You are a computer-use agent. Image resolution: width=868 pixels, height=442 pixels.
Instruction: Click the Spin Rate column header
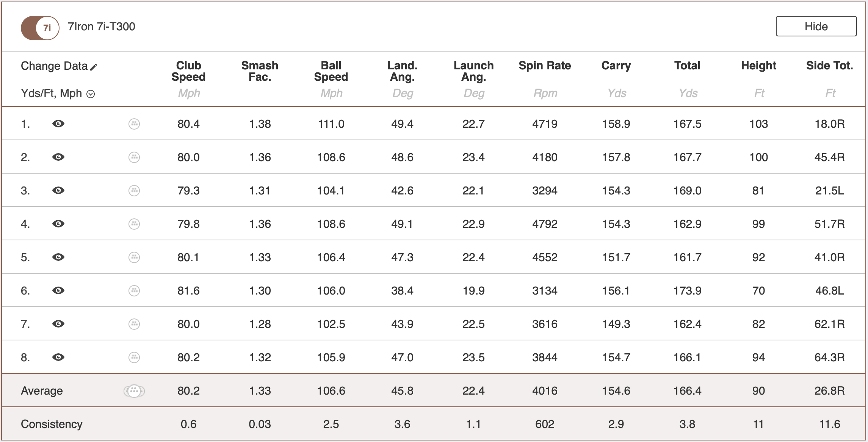point(545,66)
